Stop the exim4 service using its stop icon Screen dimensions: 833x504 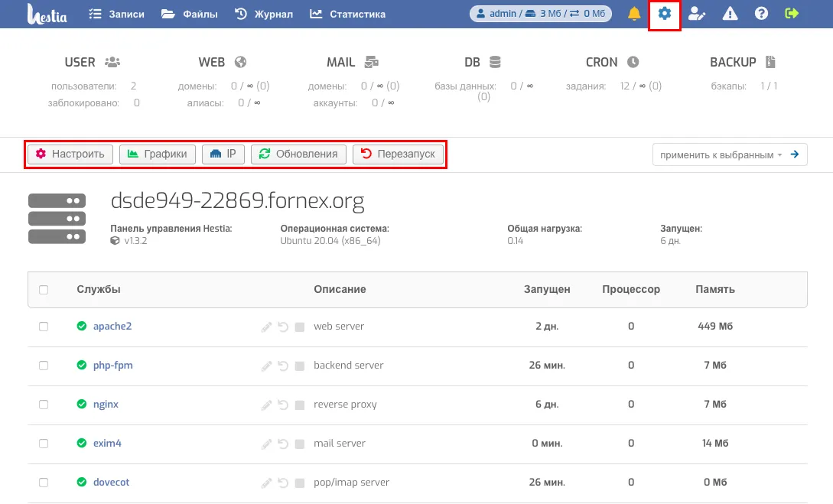pyautogui.click(x=299, y=444)
